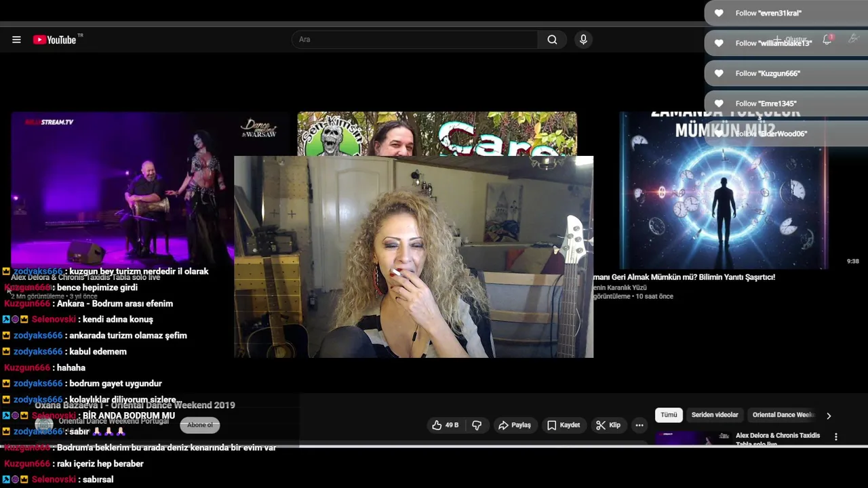Open the green skull Care video thumbnail
Screen dimensions: 868x488
[x=437, y=134]
